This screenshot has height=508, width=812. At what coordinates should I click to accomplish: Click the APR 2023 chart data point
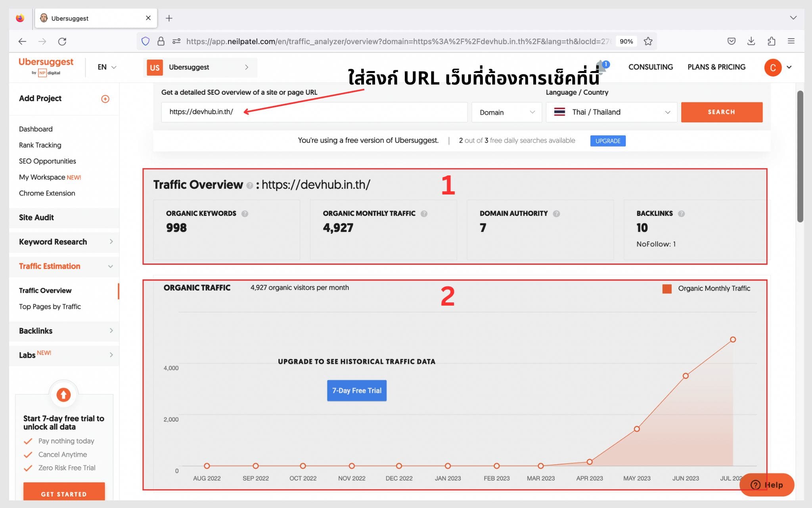(590, 462)
